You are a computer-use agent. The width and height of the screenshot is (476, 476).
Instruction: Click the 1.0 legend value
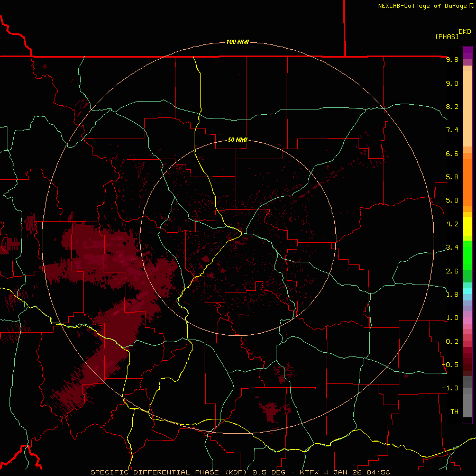point(452,318)
